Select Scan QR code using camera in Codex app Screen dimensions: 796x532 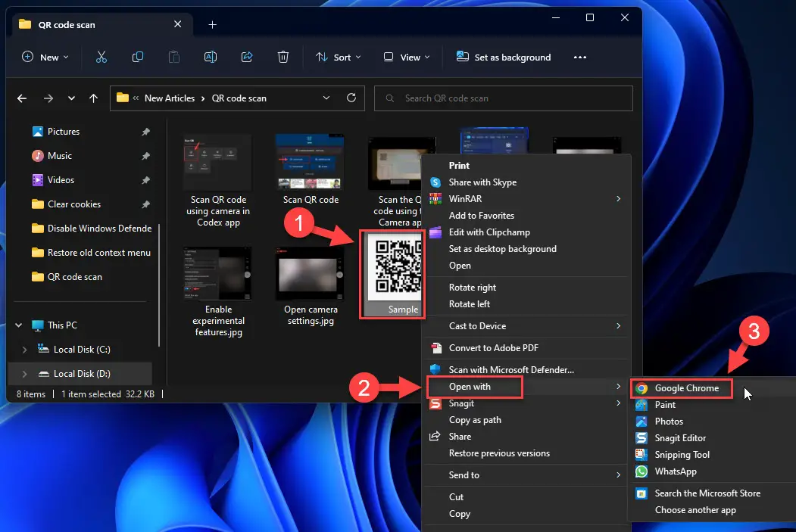point(218,182)
